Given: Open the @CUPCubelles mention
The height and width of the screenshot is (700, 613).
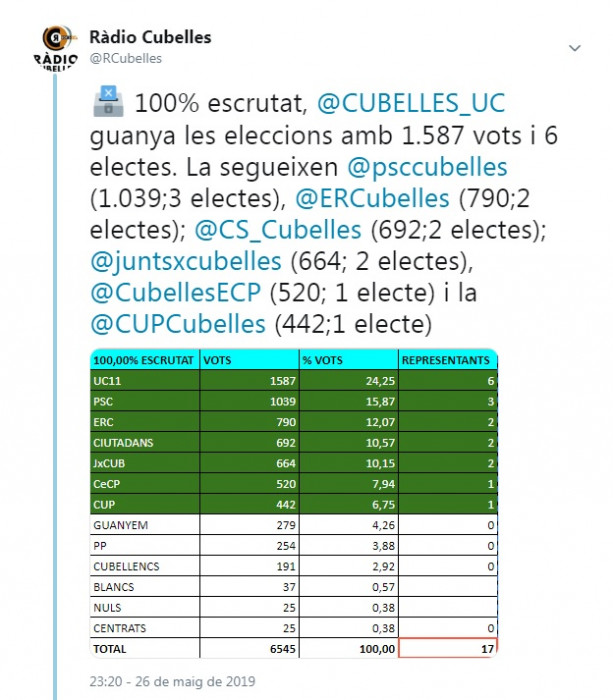Looking at the screenshot, I should [x=178, y=324].
